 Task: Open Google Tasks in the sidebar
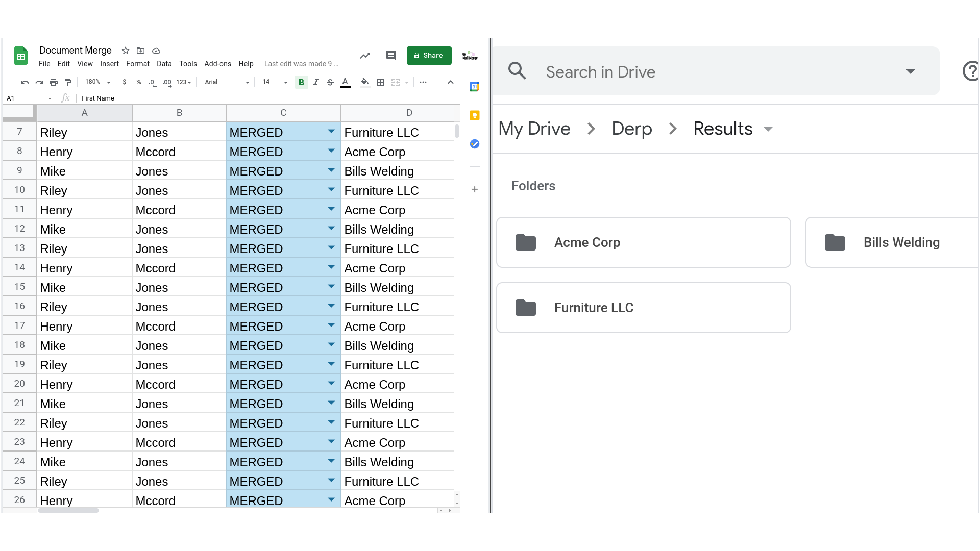coord(475,144)
